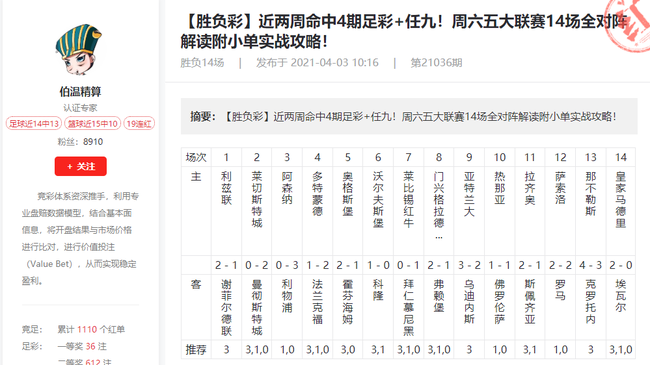Image resolution: width=650 pixels, height=365 pixels.
Task: Click the 4 - 3 score for match 13
Action: tap(591, 265)
